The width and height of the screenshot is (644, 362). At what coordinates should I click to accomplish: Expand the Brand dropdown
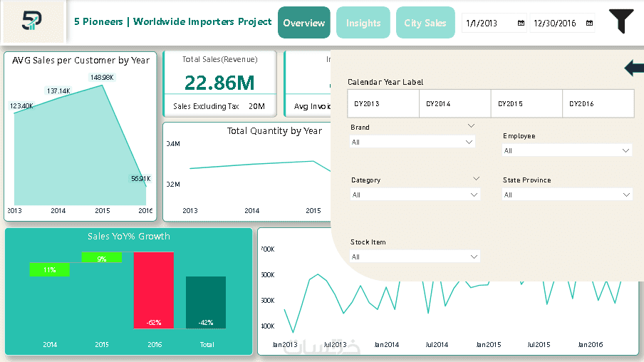pyautogui.click(x=412, y=142)
